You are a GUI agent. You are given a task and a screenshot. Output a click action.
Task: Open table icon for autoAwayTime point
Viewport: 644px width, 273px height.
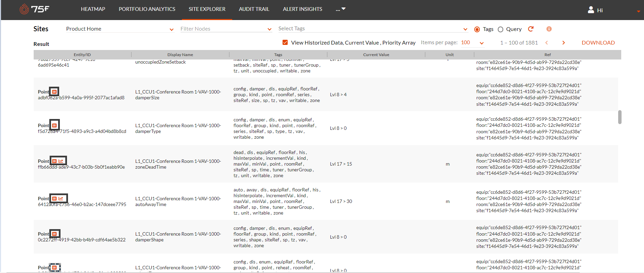(54, 199)
